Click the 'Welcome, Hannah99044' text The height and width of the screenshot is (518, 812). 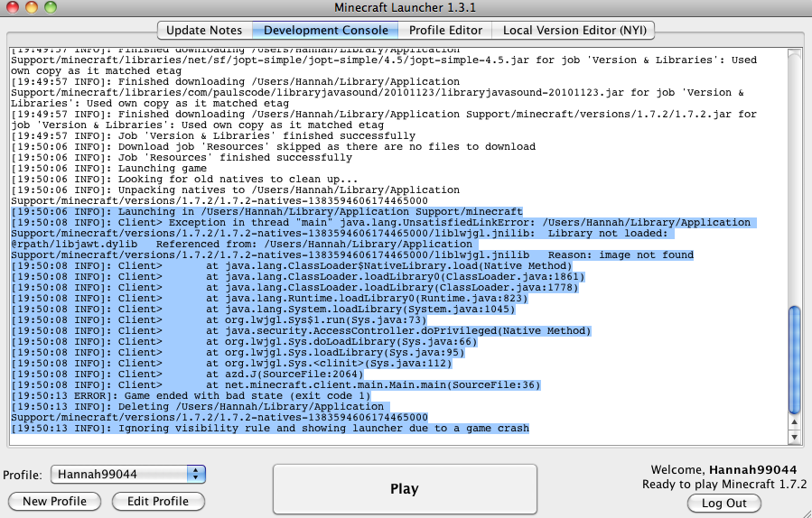point(723,470)
